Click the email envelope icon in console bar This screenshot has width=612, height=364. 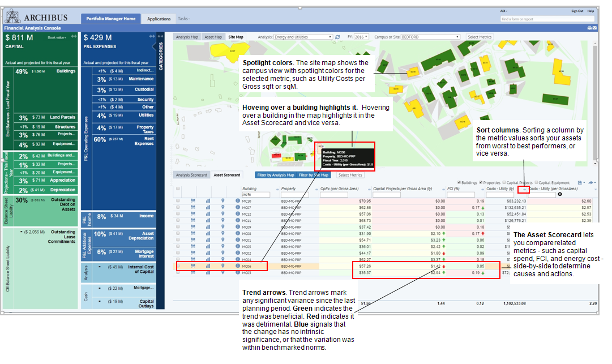pos(594,28)
